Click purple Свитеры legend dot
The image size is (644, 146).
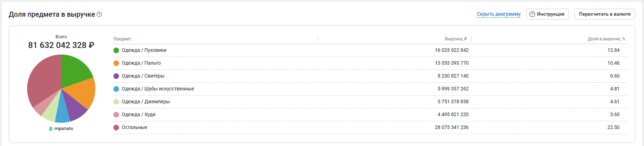coord(116,76)
